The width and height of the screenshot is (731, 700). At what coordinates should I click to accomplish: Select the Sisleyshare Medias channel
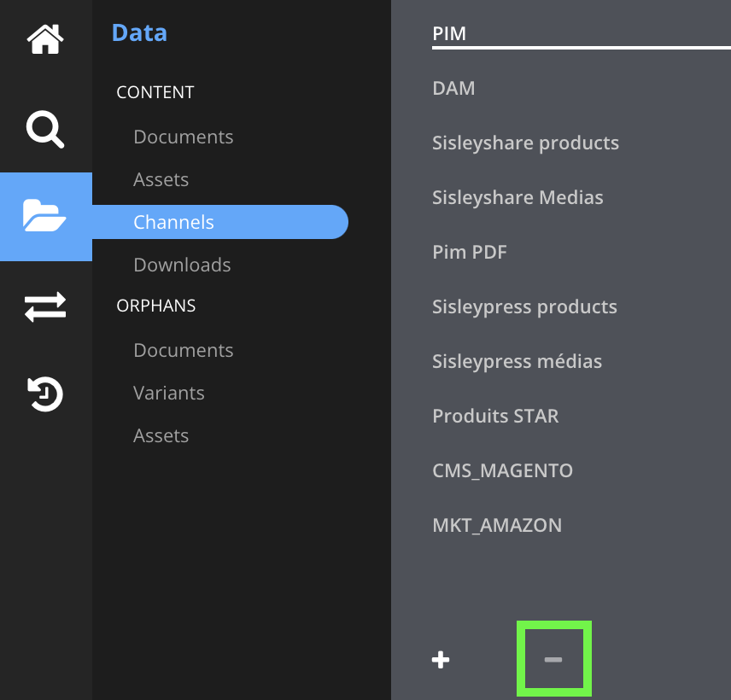point(518,197)
